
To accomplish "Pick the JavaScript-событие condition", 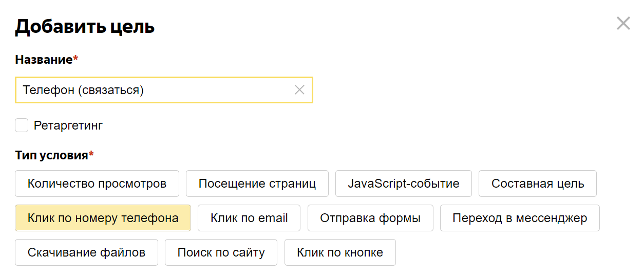I will pos(403,184).
